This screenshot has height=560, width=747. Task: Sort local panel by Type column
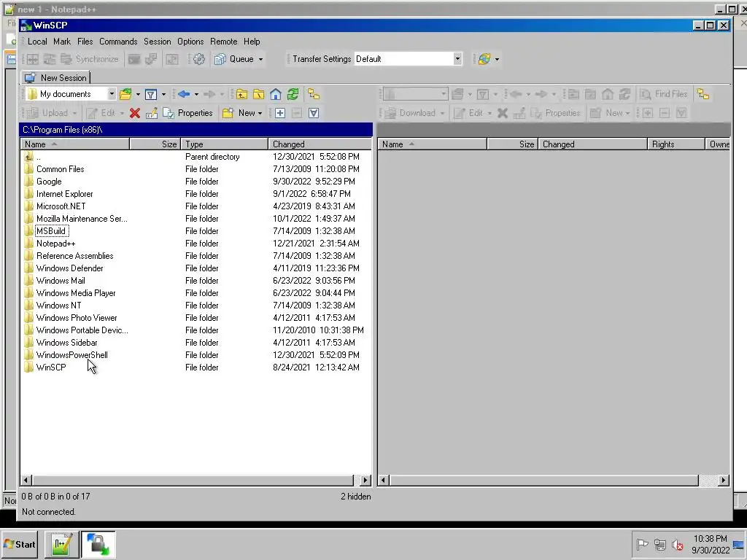(225, 144)
